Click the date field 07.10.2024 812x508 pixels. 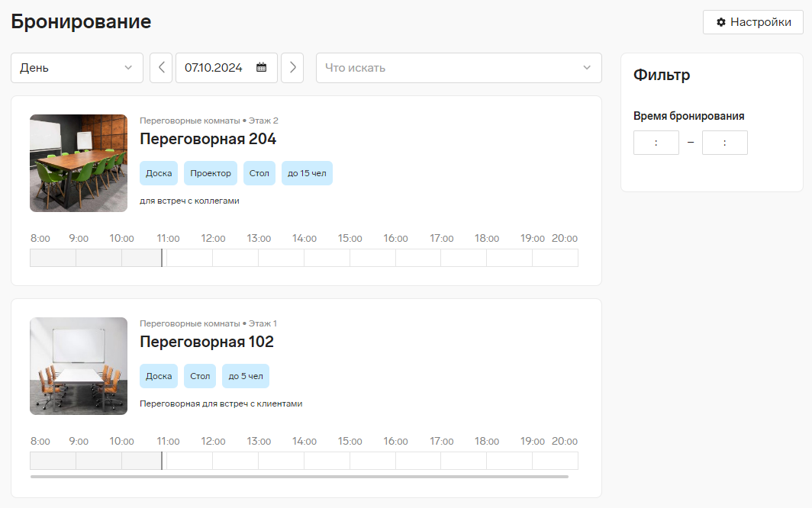[227, 68]
